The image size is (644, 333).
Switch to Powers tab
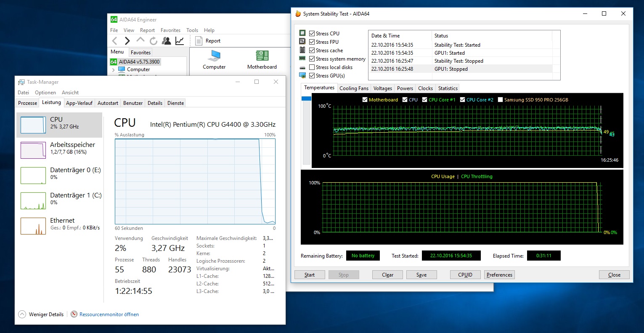click(405, 88)
